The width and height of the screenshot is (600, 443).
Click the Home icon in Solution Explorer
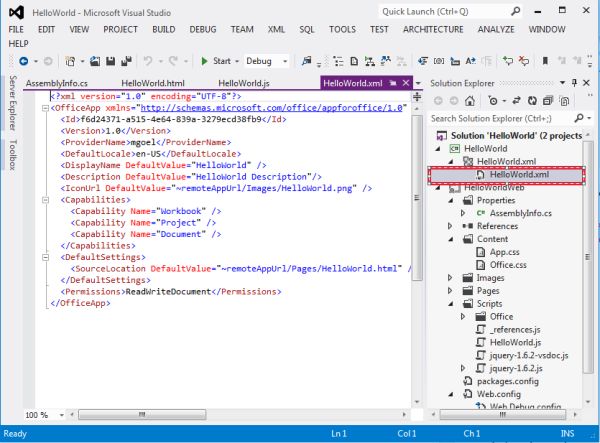(x=470, y=101)
